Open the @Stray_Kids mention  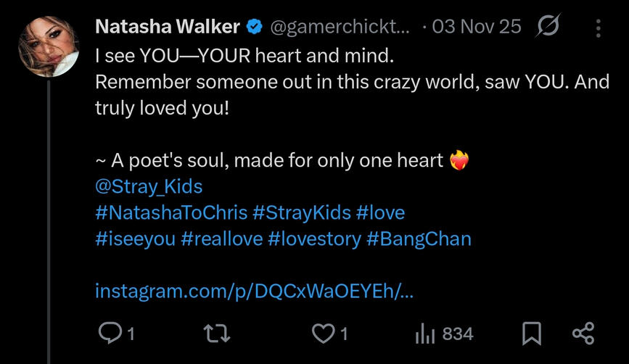[x=149, y=187]
